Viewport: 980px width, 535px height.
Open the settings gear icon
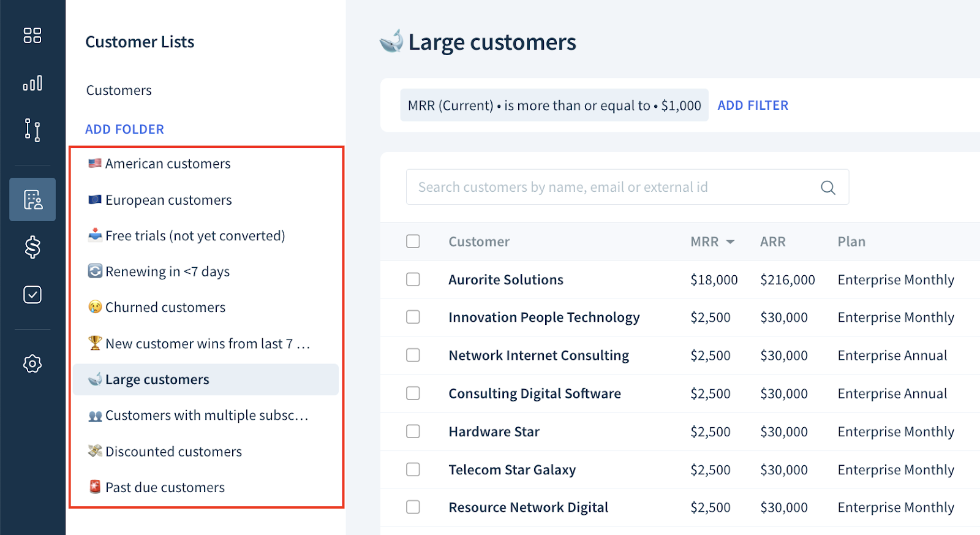click(32, 364)
